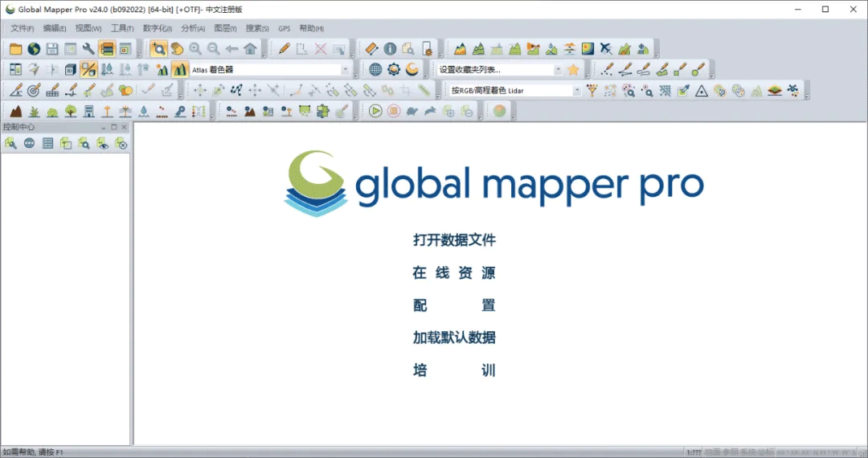Select the pencil Digitizer tool

coord(284,49)
